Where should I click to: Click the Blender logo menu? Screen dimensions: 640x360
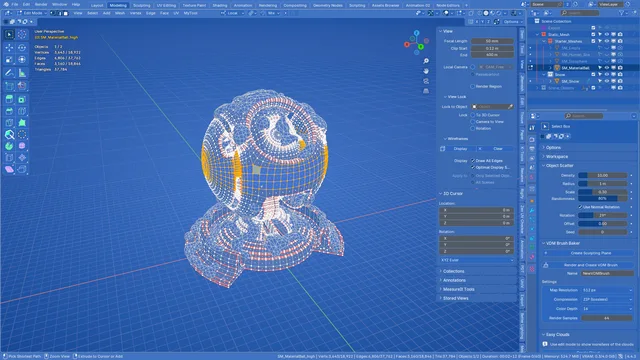[x=6, y=4]
